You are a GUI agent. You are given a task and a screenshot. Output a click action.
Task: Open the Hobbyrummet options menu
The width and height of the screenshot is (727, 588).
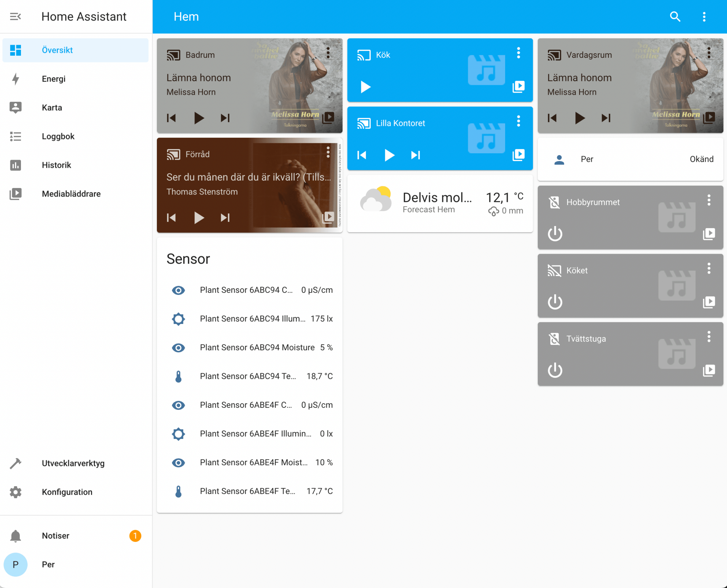coord(709,200)
